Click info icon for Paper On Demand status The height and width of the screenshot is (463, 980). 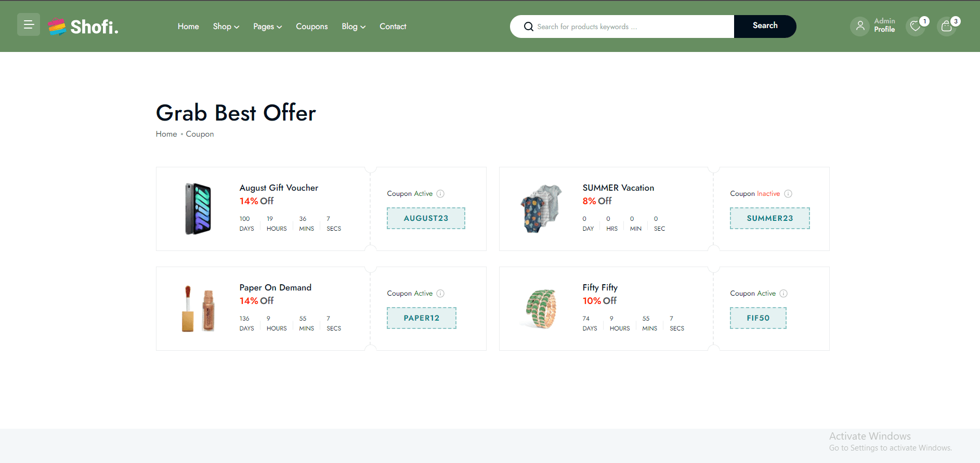(440, 294)
